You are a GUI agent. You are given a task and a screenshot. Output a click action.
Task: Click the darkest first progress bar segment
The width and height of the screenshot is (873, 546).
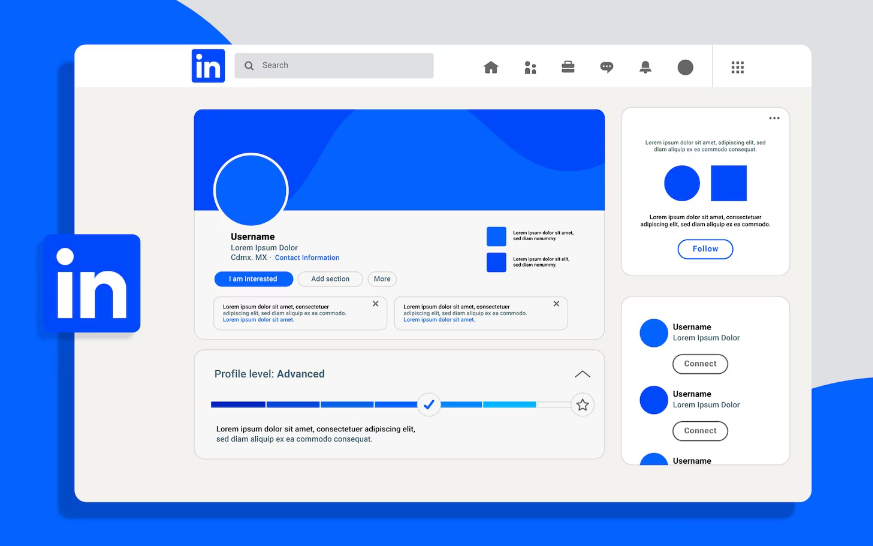point(238,405)
